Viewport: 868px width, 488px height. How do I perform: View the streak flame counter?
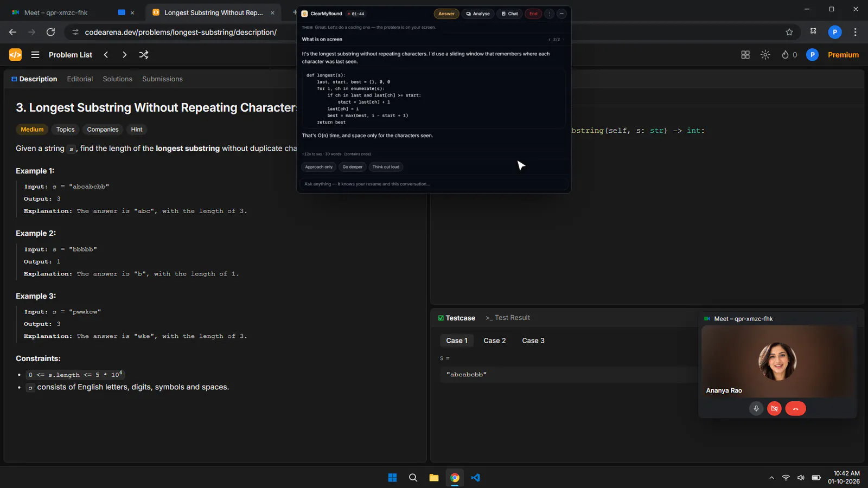click(789, 55)
